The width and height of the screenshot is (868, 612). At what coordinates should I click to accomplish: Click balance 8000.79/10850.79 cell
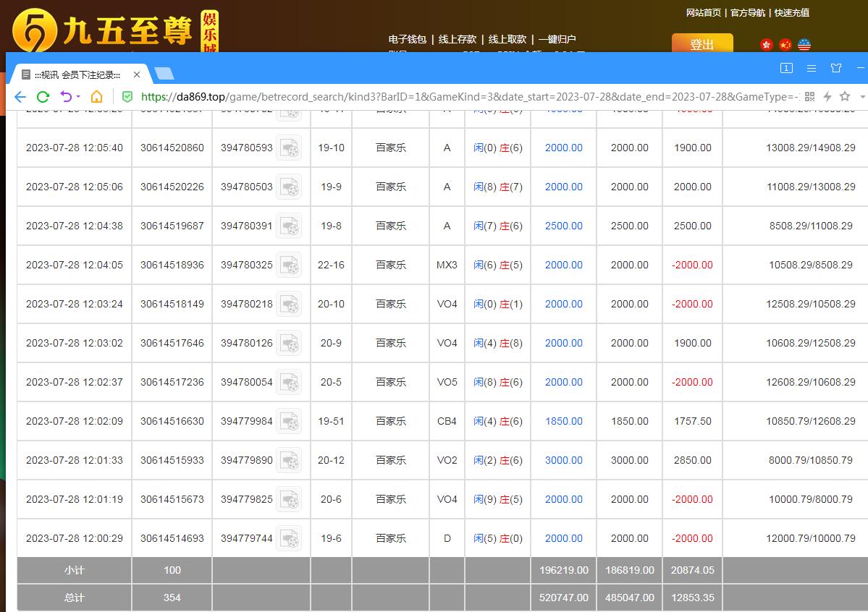[x=810, y=460]
